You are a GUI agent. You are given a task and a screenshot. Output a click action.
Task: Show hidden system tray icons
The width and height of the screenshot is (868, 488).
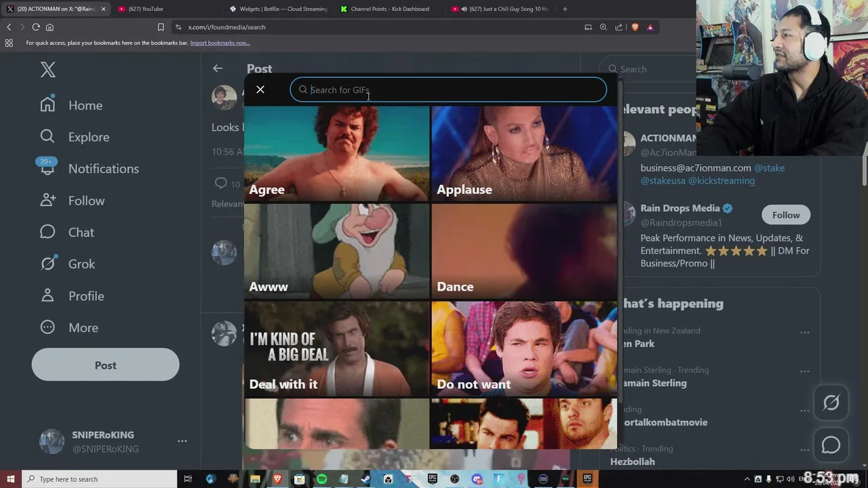[747, 479]
